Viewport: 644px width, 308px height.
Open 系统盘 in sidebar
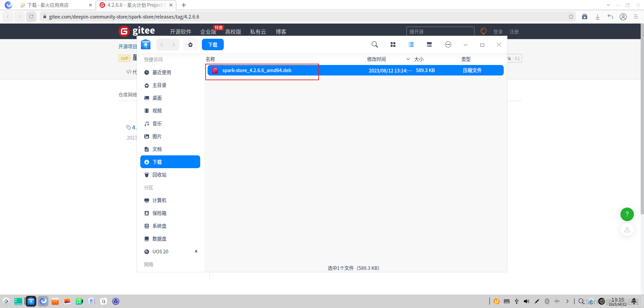[x=170, y=226]
